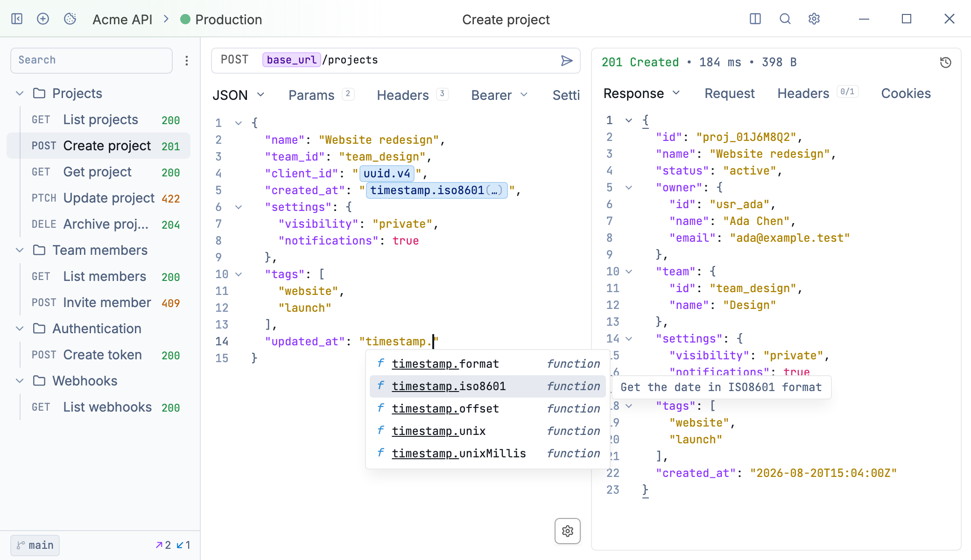
Task: Click git ahead-behind sync indicator
Action: [173, 545]
